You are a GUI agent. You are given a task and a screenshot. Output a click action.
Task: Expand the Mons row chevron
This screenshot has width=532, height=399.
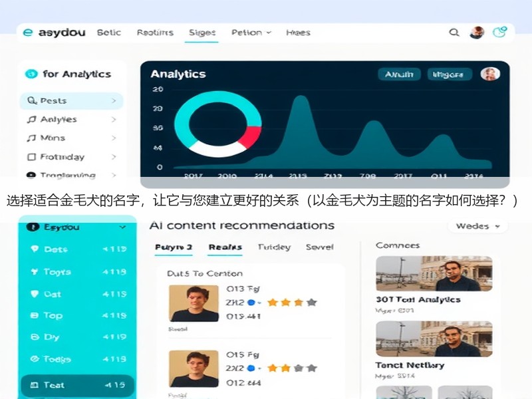(114, 138)
